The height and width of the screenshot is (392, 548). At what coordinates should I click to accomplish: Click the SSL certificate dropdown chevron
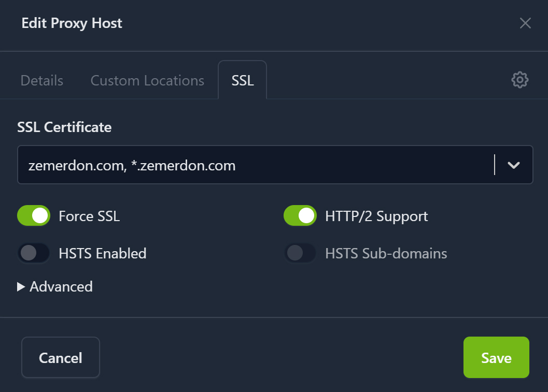point(513,165)
